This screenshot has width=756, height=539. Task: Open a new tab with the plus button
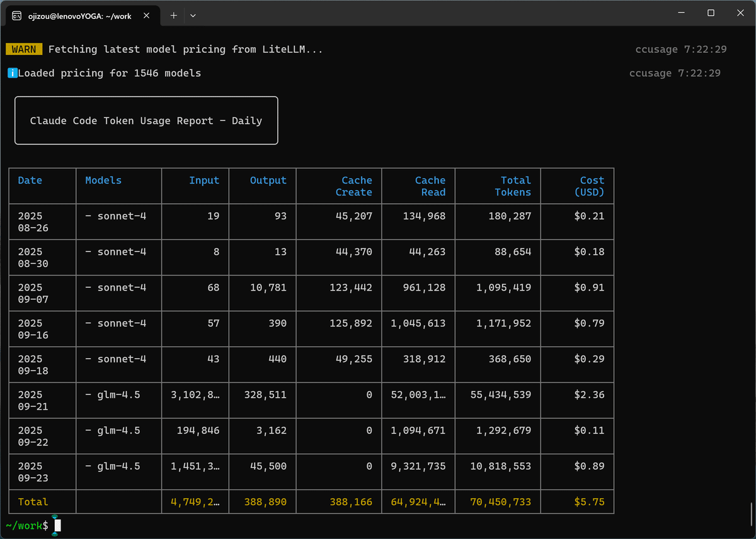(174, 16)
